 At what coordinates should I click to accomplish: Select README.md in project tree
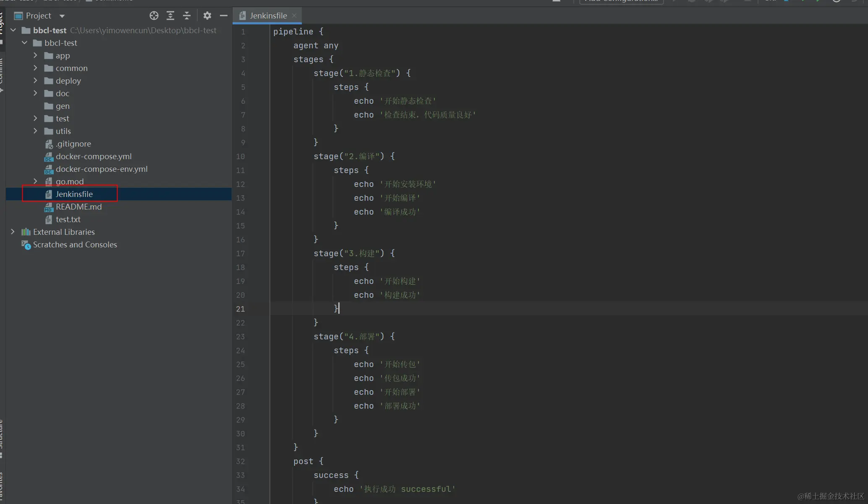[x=78, y=207]
